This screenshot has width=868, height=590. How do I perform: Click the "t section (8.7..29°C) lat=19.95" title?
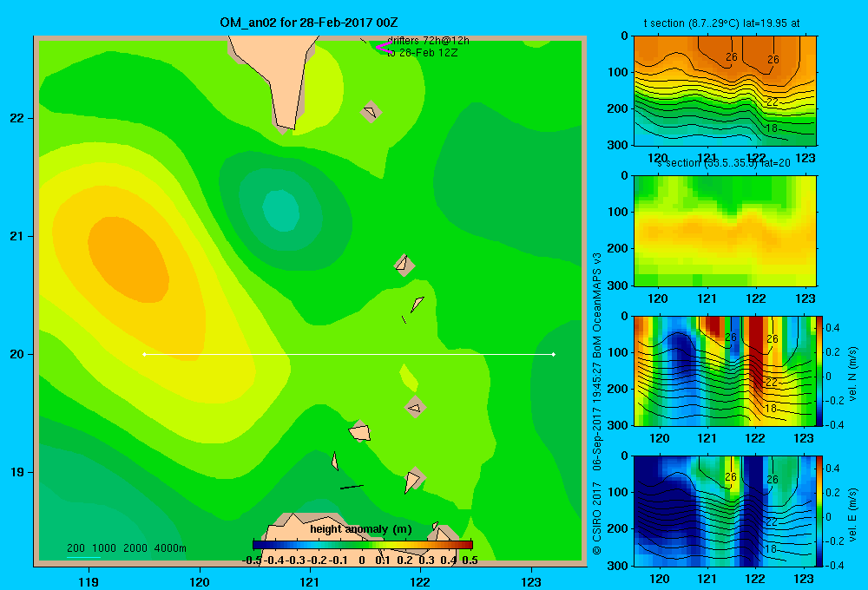pos(722,23)
